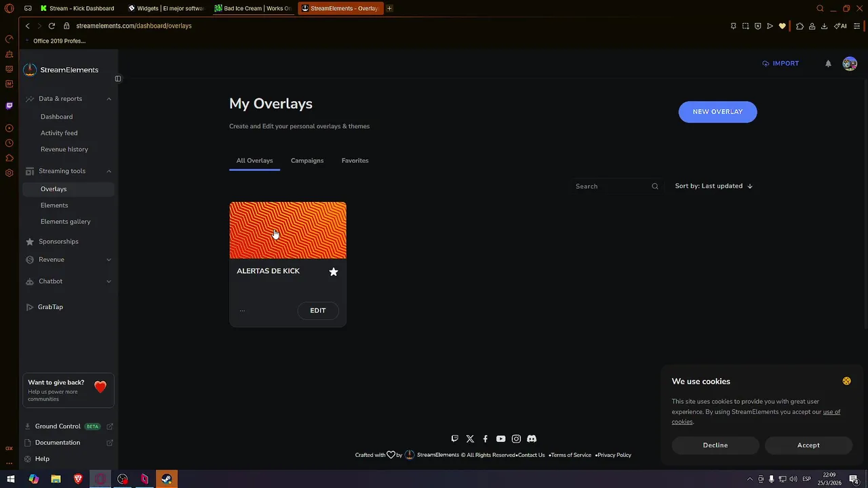Open Steam from the taskbar

tap(167, 479)
